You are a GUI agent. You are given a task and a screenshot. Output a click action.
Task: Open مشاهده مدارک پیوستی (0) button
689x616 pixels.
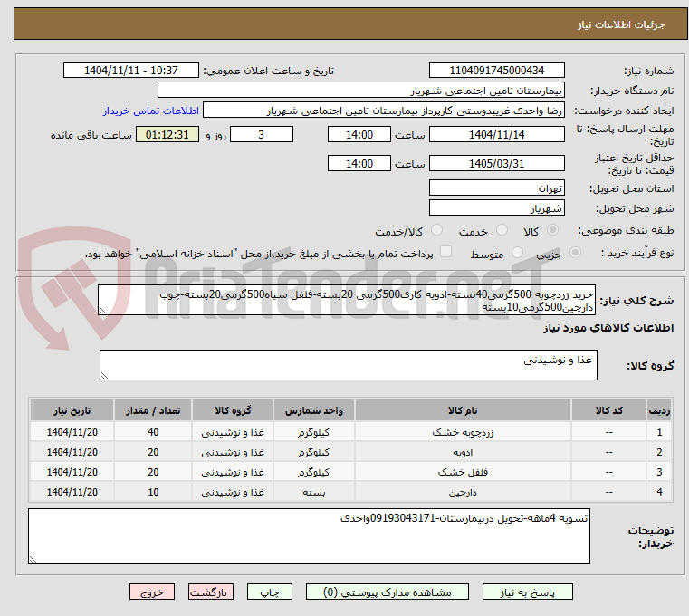pyautogui.click(x=388, y=592)
